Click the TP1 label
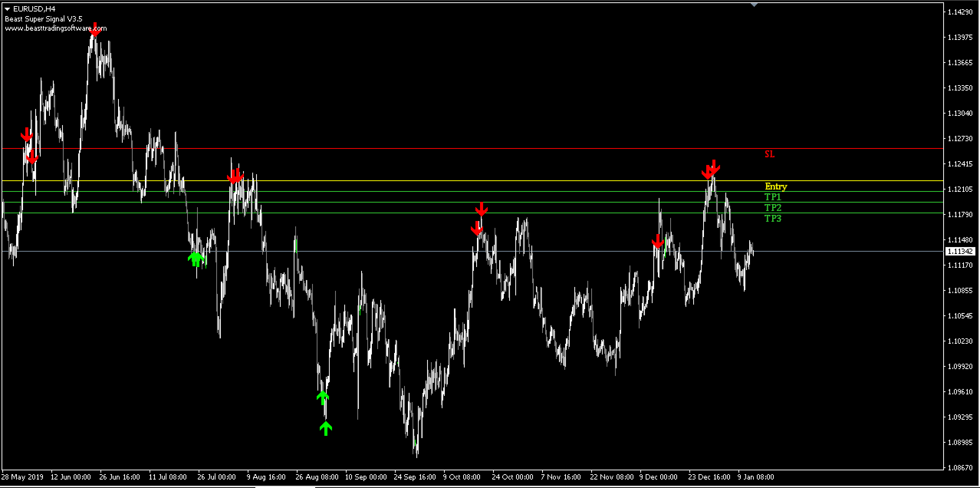This screenshot has height=488, width=980. coord(773,197)
